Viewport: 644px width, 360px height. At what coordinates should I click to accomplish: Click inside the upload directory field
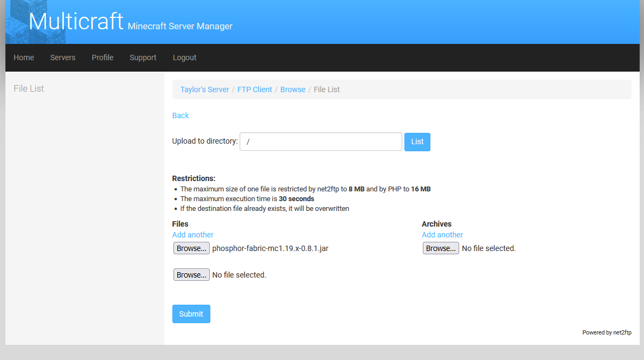coord(320,142)
